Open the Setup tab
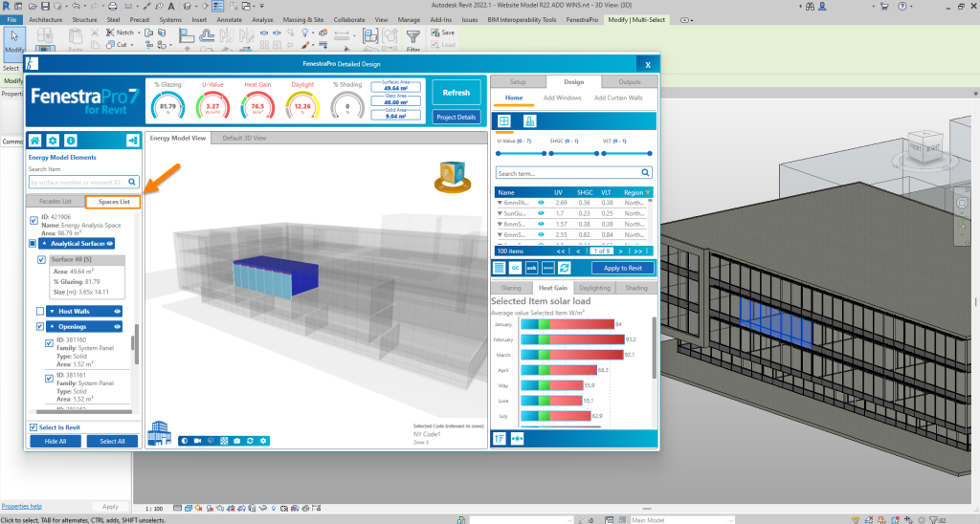This screenshot has height=524, width=980. tap(518, 82)
